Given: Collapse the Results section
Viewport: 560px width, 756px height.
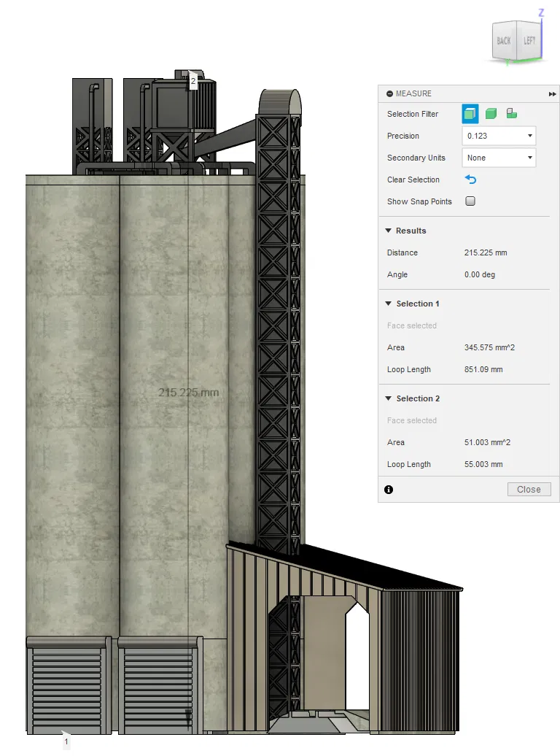Looking at the screenshot, I should [389, 231].
